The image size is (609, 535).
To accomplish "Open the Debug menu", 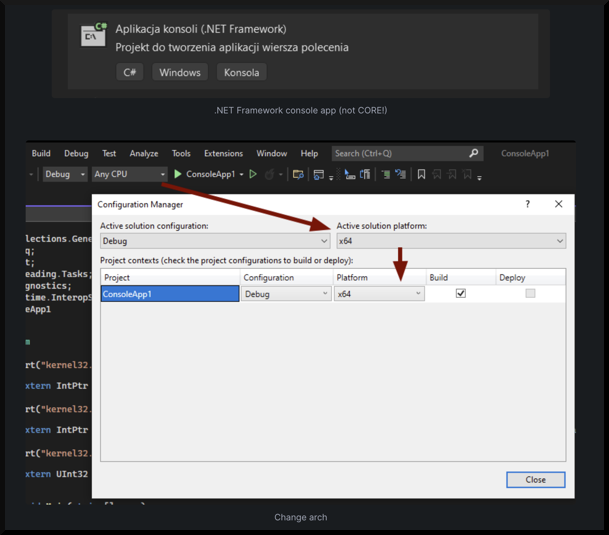I will [76, 153].
